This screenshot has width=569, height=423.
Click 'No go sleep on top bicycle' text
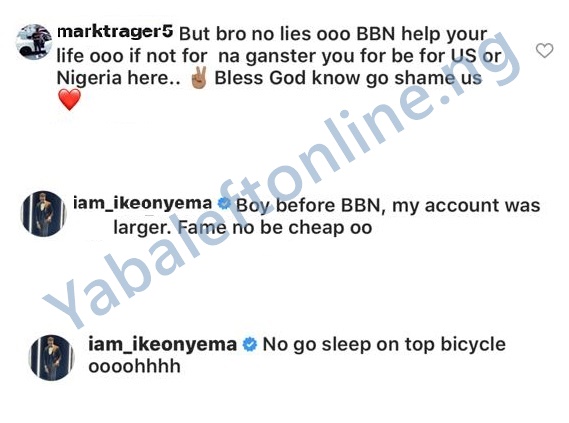coord(384,345)
